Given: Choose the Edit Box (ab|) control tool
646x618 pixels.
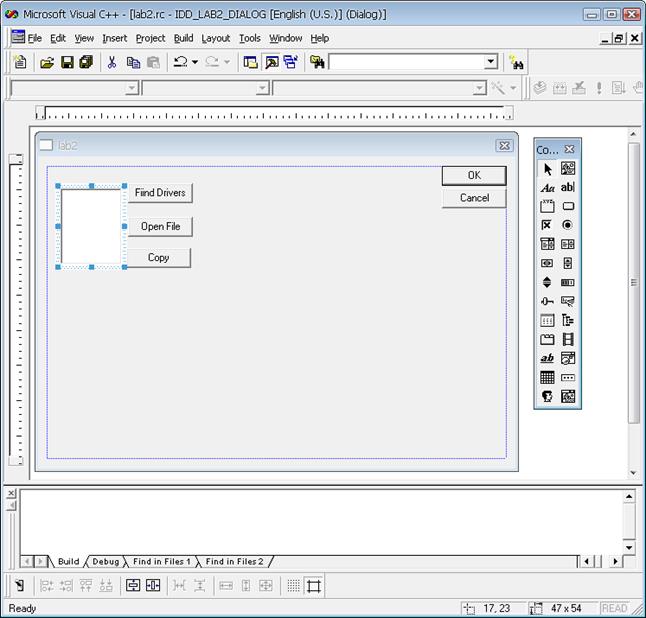Looking at the screenshot, I should (568, 187).
